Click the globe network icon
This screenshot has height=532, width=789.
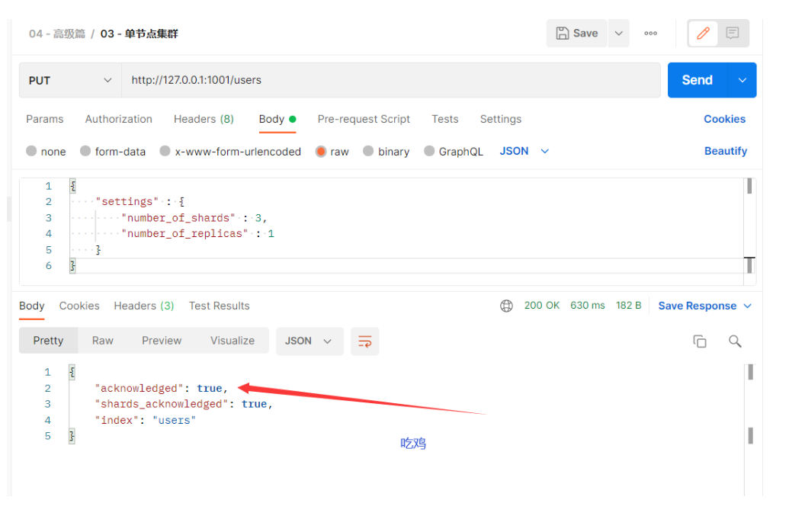point(506,306)
